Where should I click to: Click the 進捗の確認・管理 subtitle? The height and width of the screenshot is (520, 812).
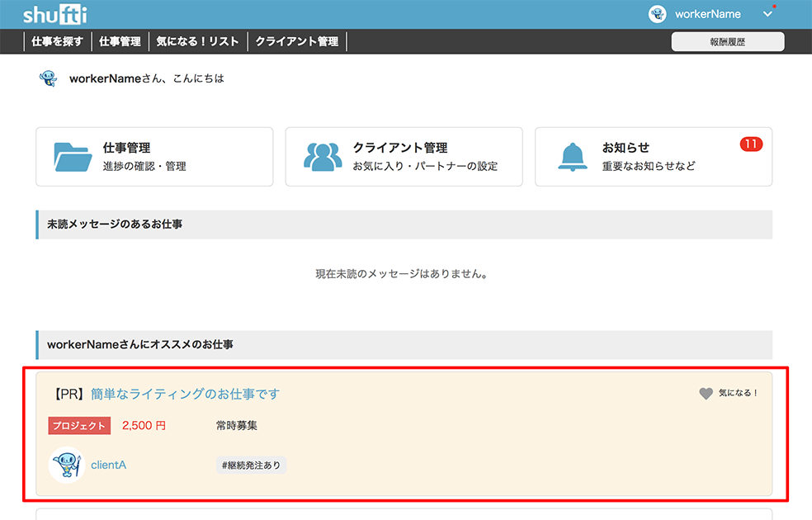coord(144,166)
